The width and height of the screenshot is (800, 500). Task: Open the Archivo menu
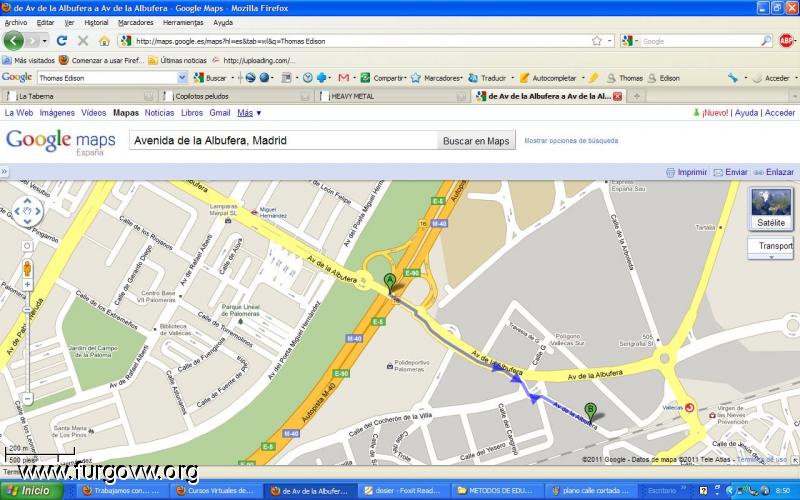[16, 22]
